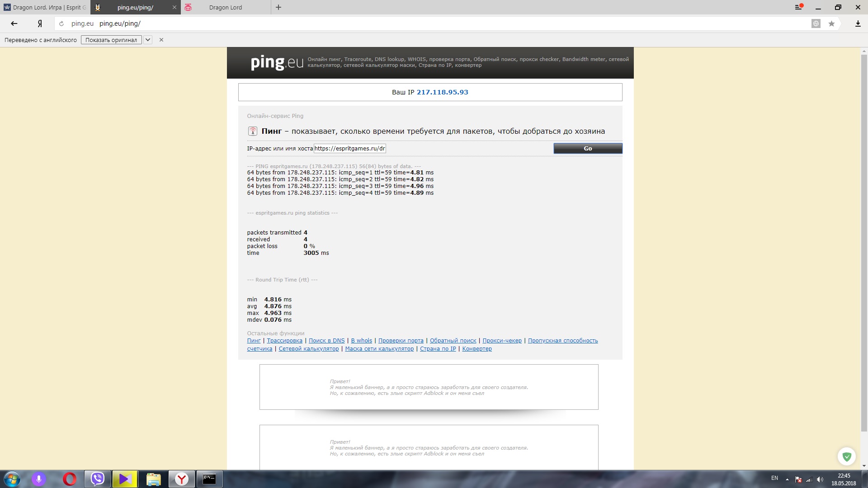
Task: Open Opera from the taskbar
Action: tap(70, 479)
